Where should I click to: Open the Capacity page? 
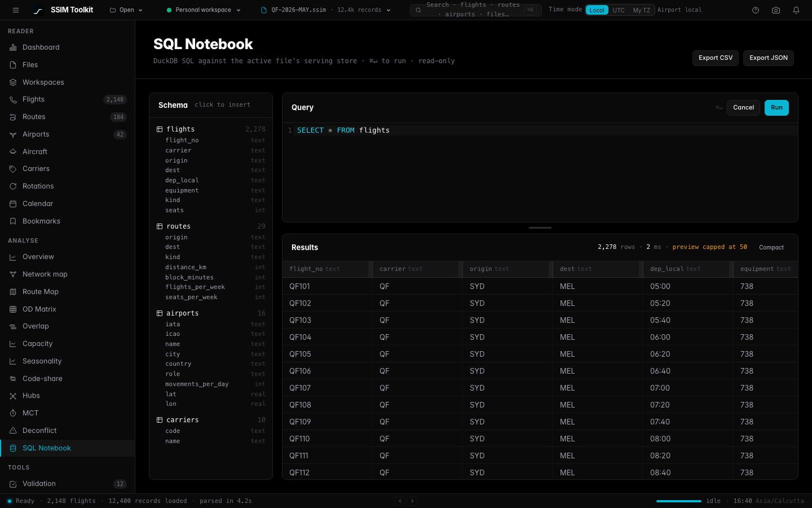pos(68,344)
